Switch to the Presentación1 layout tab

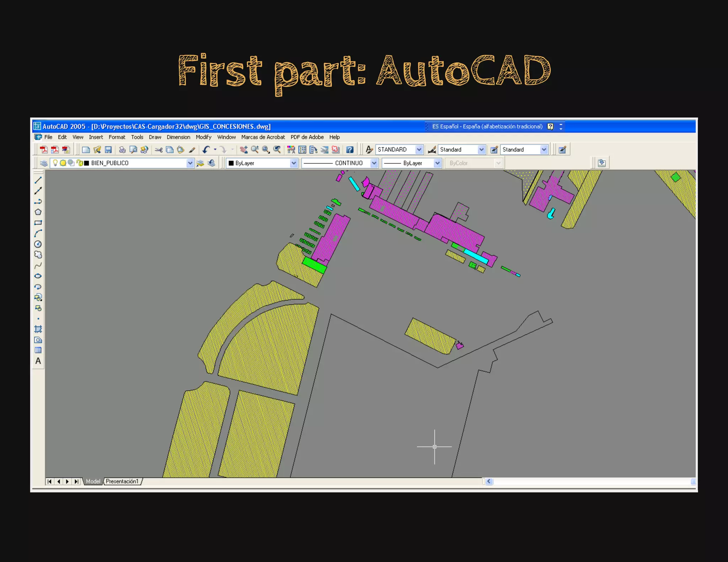[x=122, y=481]
